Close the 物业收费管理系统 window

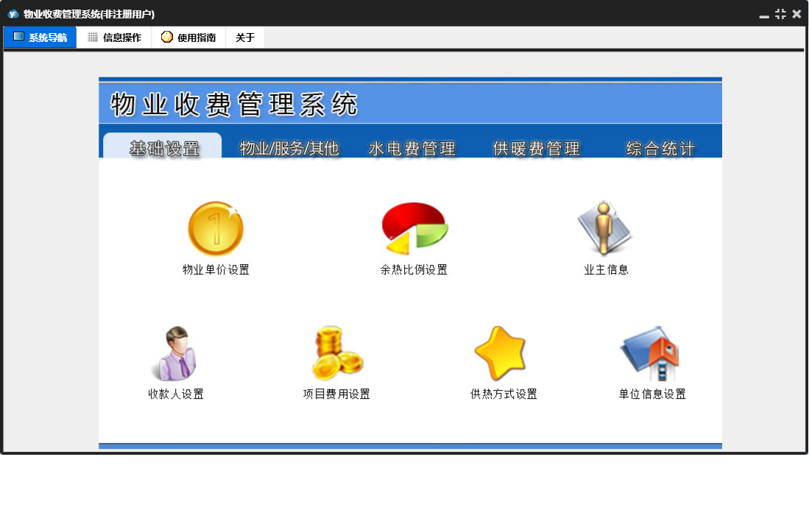(x=796, y=15)
